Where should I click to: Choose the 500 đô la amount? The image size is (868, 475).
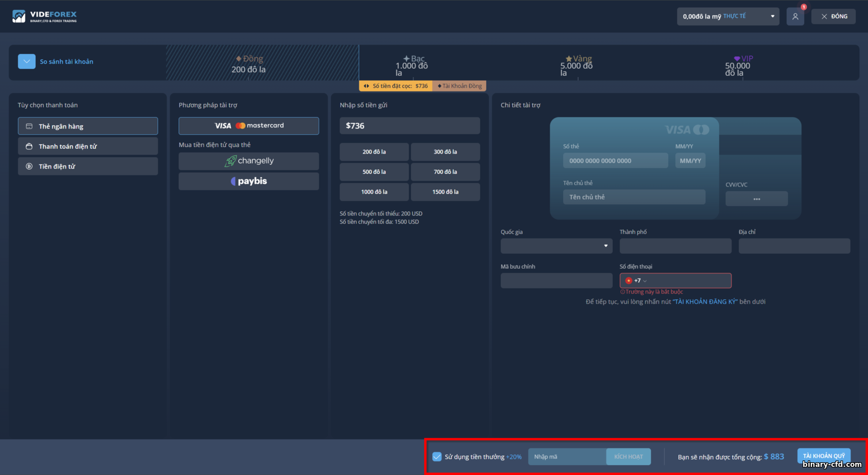pyautogui.click(x=374, y=172)
